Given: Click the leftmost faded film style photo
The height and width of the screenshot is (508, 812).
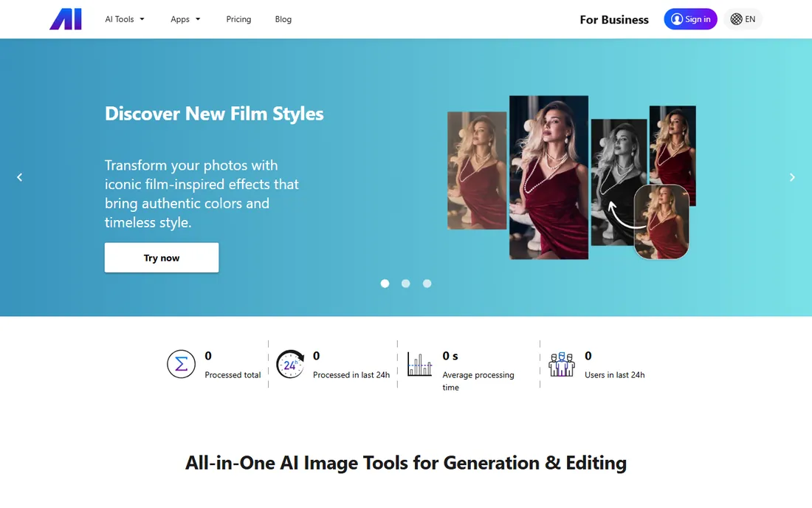Looking at the screenshot, I should point(476,171).
